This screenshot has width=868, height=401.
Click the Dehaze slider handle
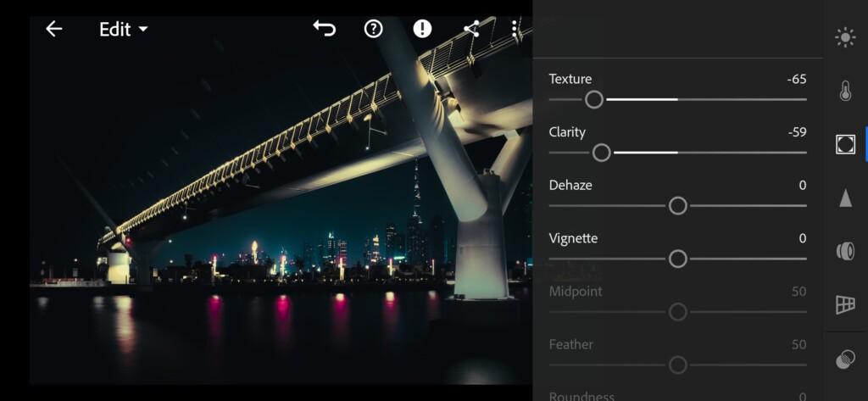[x=677, y=206]
